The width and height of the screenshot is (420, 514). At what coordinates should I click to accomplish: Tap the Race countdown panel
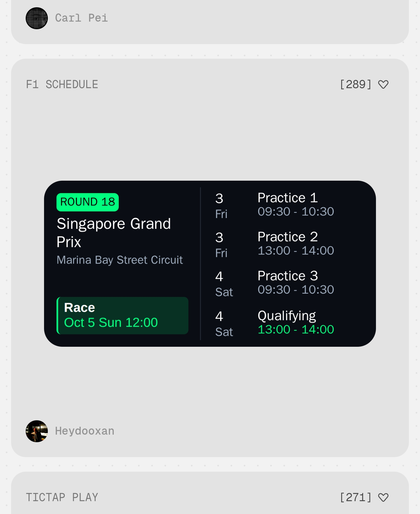123,315
